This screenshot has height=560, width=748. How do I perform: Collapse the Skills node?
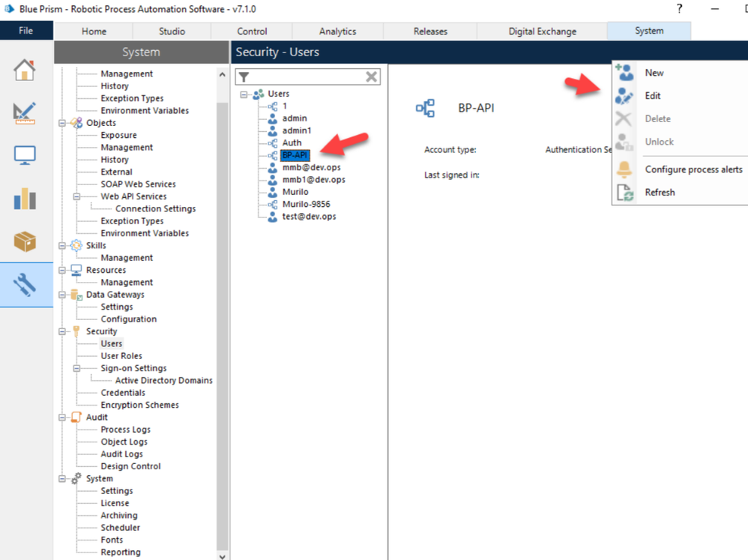[62, 246]
